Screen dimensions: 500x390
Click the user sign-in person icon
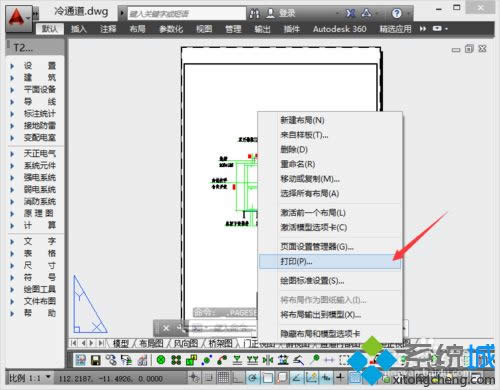point(271,13)
